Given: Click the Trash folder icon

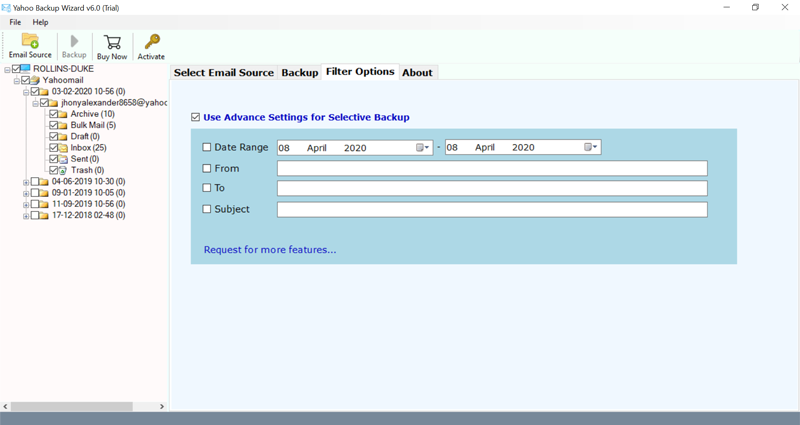Looking at the screenshot, I should point(63,170).
